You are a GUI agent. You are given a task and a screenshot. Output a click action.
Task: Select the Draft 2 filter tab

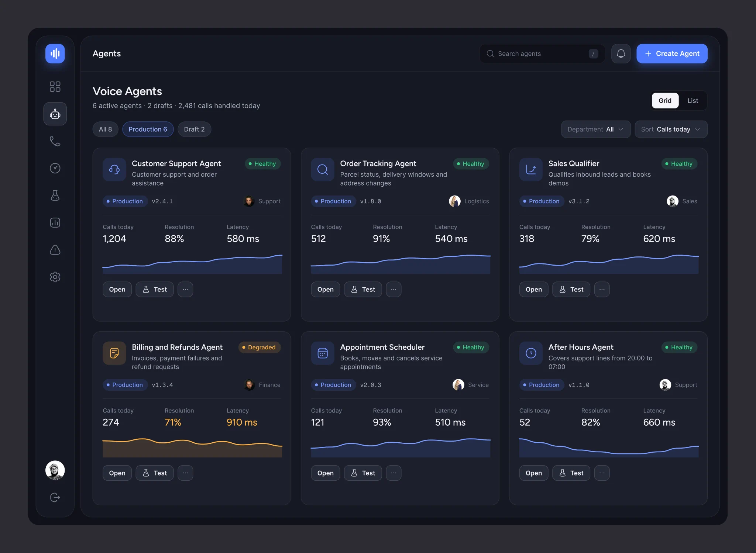[194, 129]
